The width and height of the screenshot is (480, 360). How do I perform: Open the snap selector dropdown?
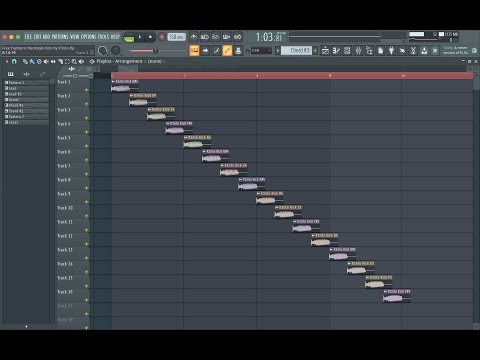[261, 51]
